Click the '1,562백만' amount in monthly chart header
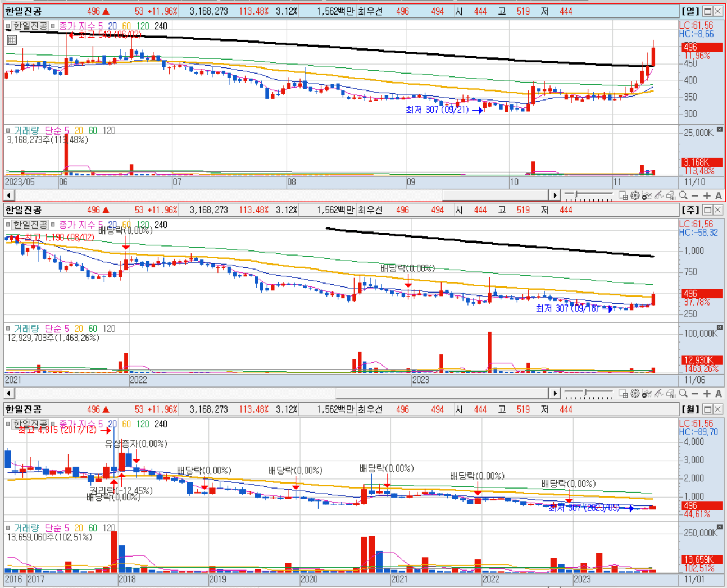 pos(335,409)
